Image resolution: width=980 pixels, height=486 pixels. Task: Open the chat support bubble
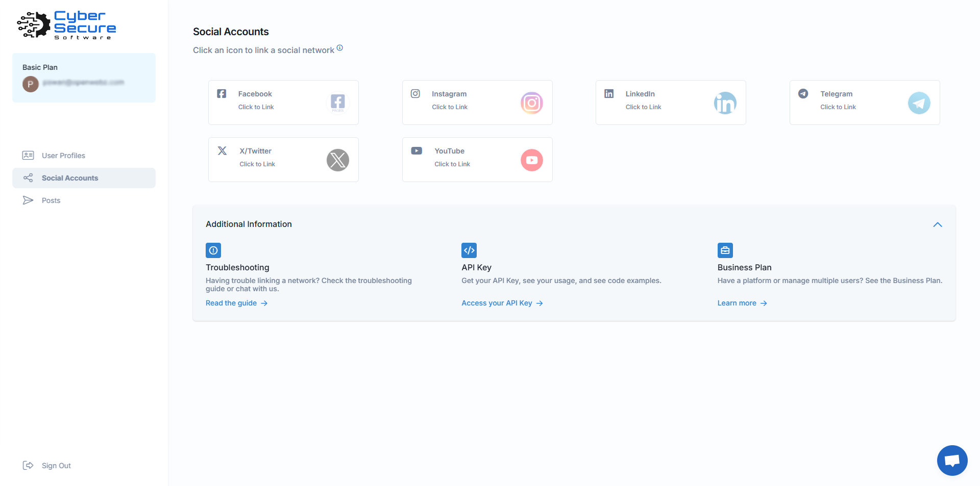pos(952,461)
